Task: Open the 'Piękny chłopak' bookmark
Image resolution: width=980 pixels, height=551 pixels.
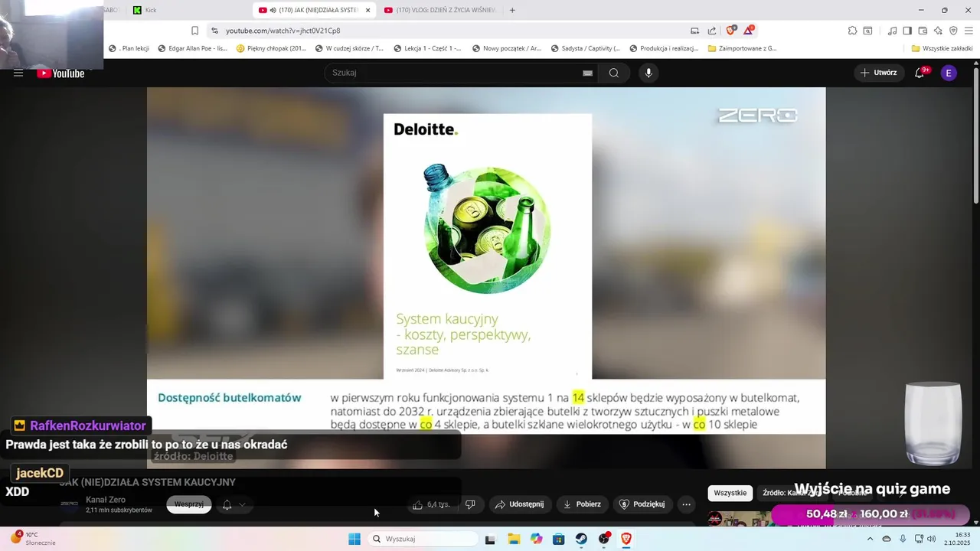Action: coord(271,48)
